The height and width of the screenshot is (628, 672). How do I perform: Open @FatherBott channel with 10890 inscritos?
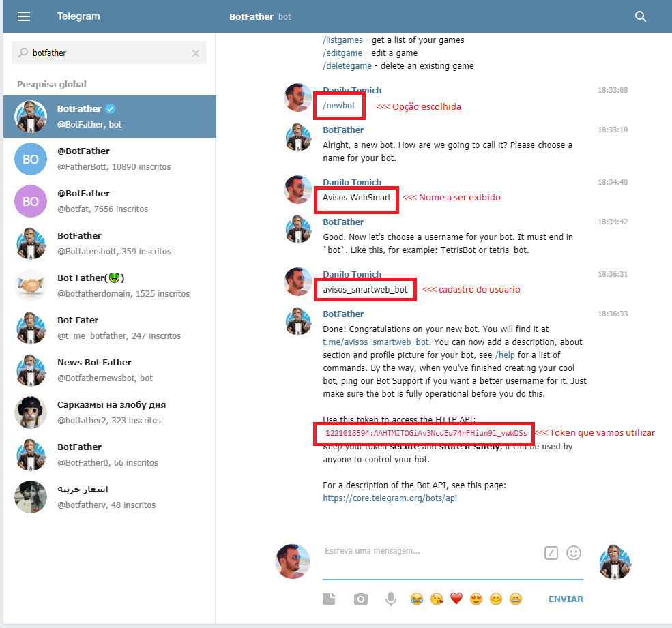(x=110, y=159)
